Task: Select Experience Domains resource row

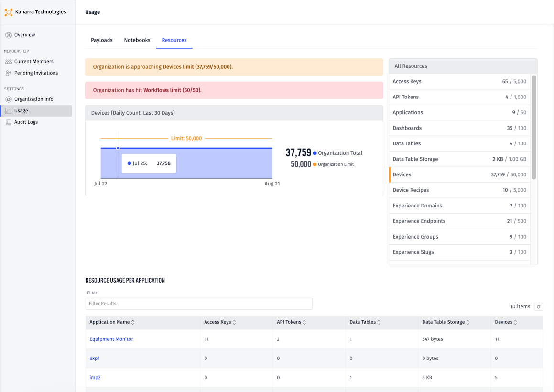Action: pyautogui.click(x=459, y=206)
